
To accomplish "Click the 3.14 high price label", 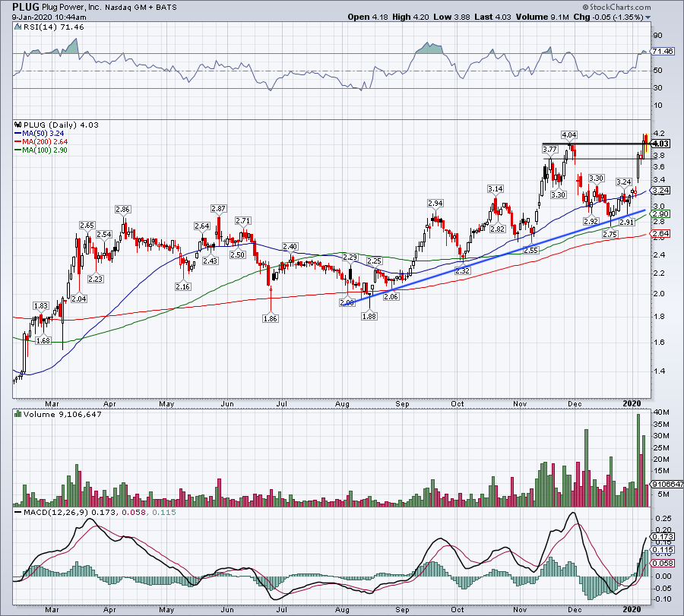I will 495,189.
